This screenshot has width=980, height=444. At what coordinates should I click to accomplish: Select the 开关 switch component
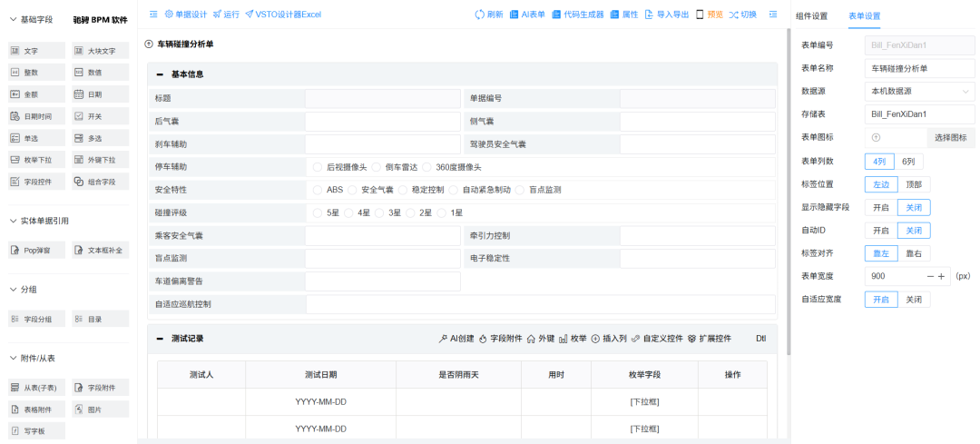[x=100, y=116]
